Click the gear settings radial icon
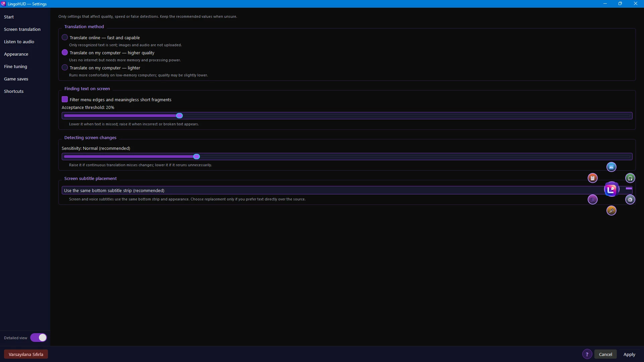Viewport: 644px width, 362px height. [630, 199]
